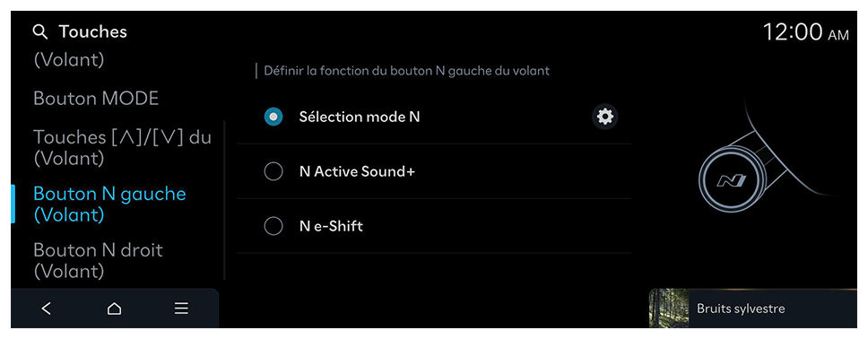Open Bouton N droit (Volant) item

point(98,260)
